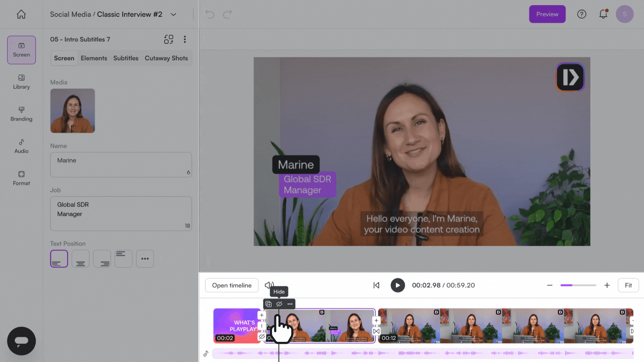Click the replace screen template icon
Screen dimensions: 644x362
coord(168,39)
